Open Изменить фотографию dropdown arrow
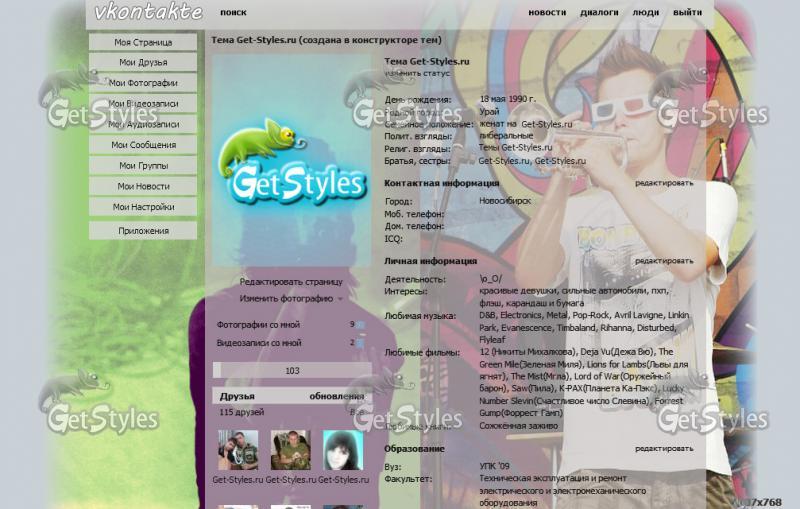 pyautogui.click(x=340, y=299)
